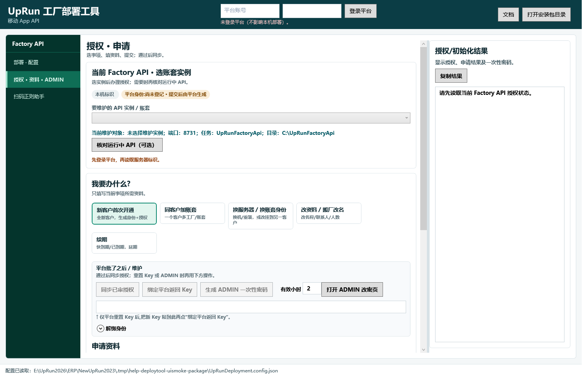This screenshot has height=392, width=588.
Task: Choose 换服务器 / 换账套身份 option
Action: coord(261,216)
